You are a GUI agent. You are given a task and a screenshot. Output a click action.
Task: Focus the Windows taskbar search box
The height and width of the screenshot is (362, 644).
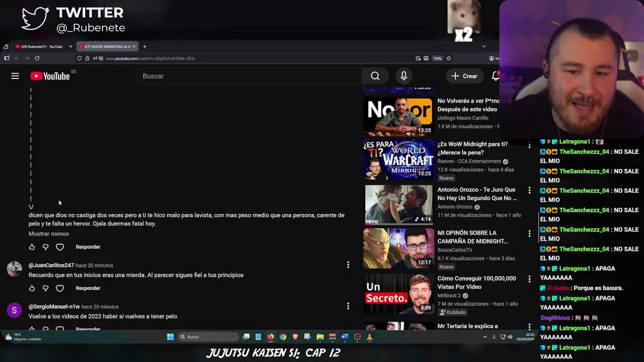(208, 337)
